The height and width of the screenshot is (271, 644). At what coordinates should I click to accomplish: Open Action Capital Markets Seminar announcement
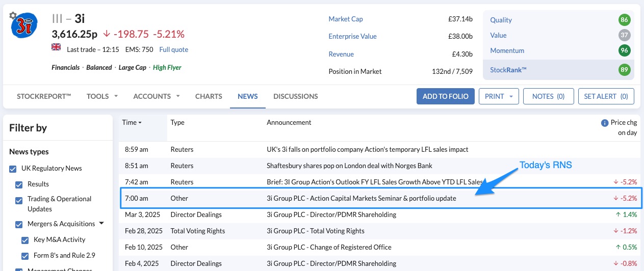tap(361, 199)
